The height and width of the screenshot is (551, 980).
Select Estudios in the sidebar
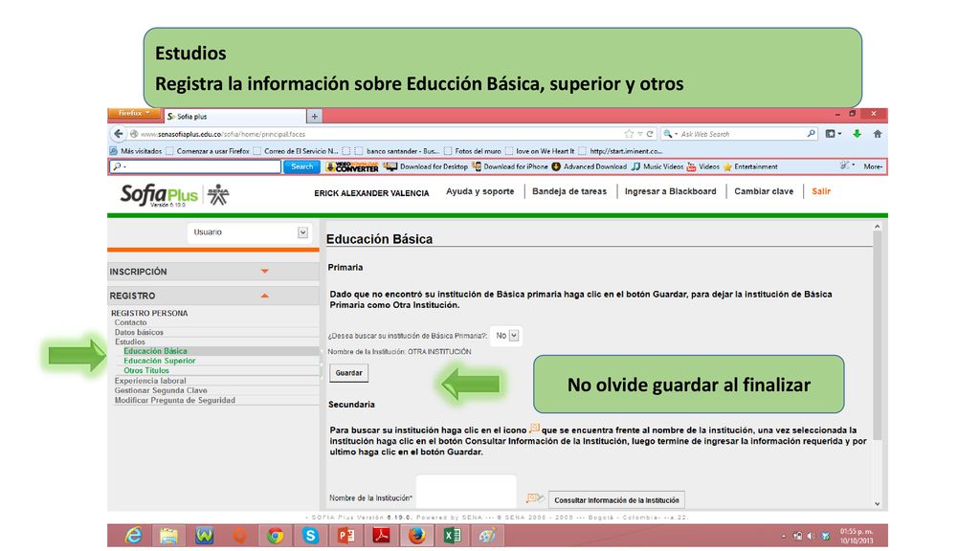[130, 342]
